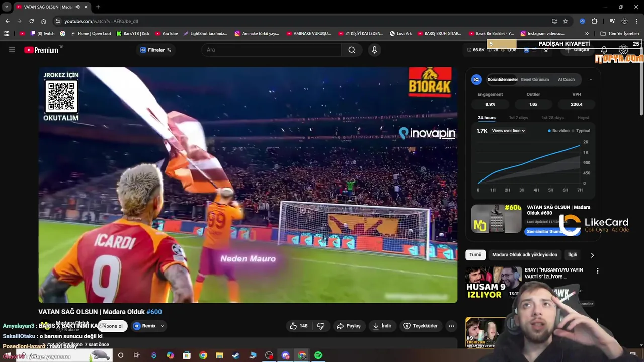Open the tab search dropdown arrow
644x362 pixels.
click(x=7, y=7)
